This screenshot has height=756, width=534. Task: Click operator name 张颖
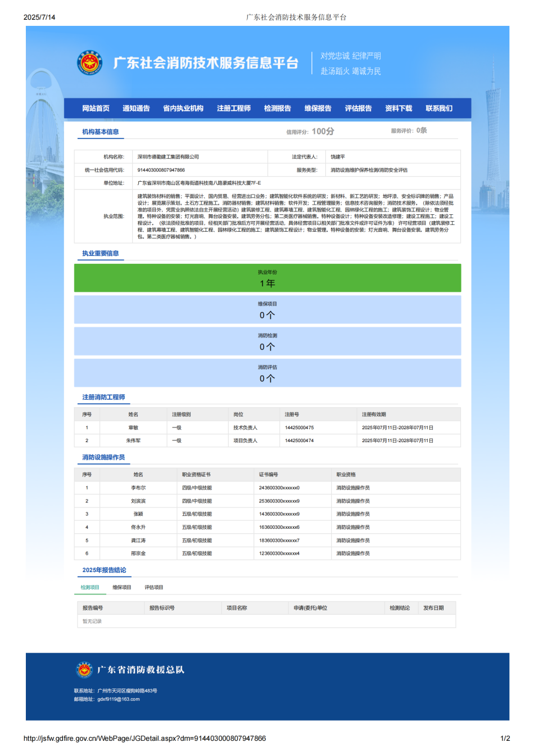138,514
